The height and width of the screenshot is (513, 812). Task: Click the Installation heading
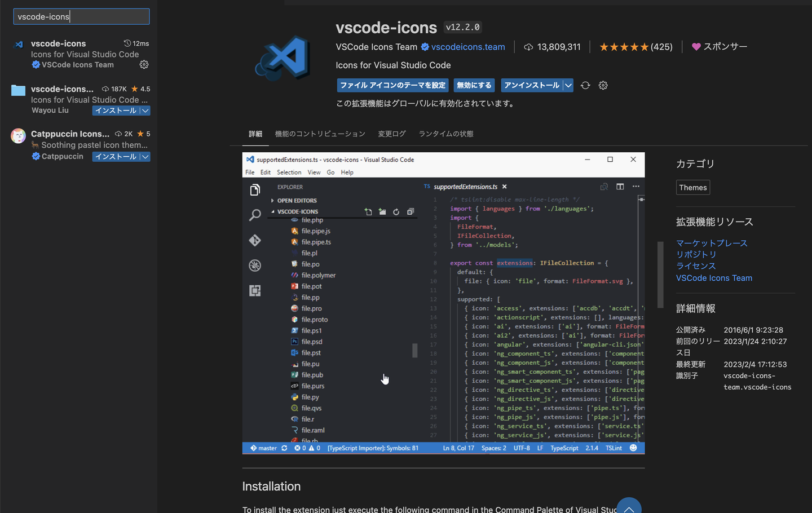tap(271, 487)
